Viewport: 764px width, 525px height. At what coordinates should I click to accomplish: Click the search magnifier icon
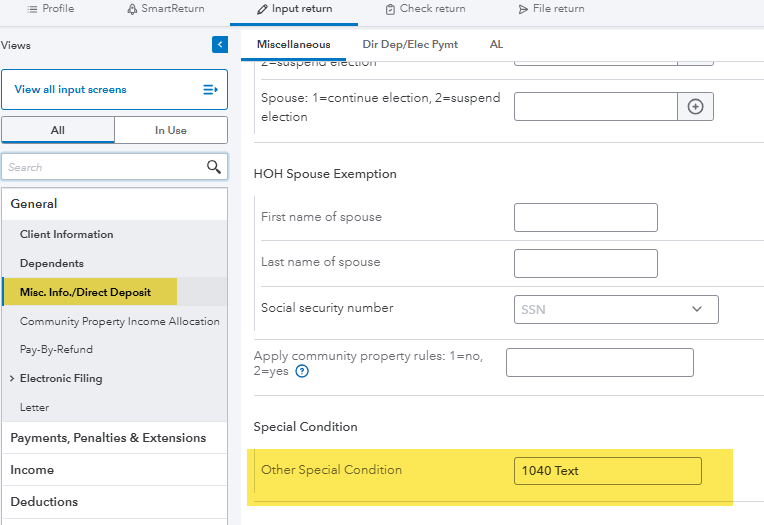click(213, 167)
